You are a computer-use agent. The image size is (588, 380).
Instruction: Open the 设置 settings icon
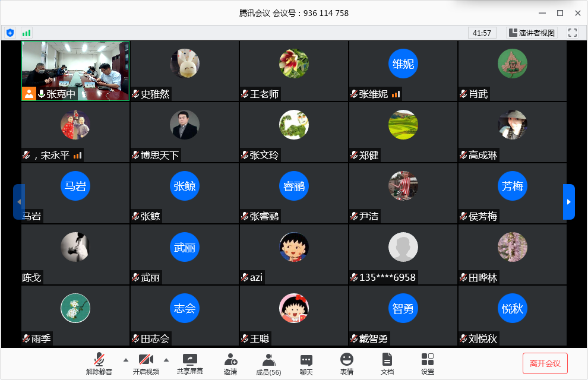tap(428, 363)
